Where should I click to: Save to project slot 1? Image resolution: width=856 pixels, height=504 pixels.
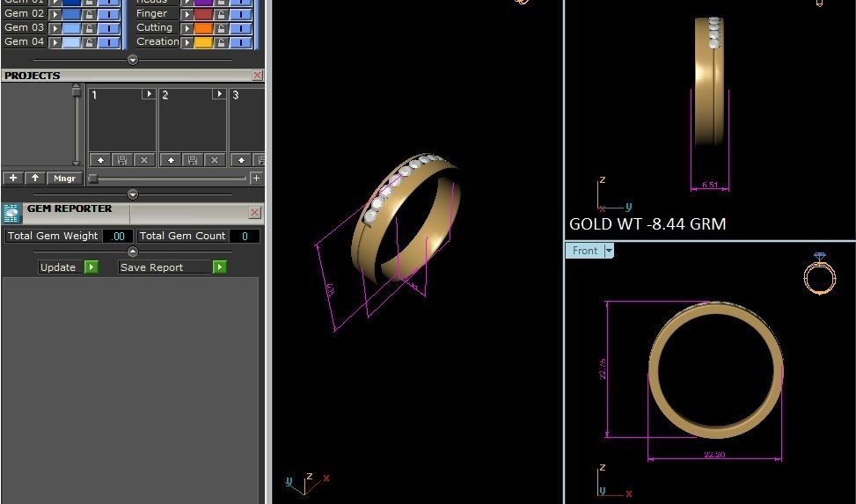[122, 160]
